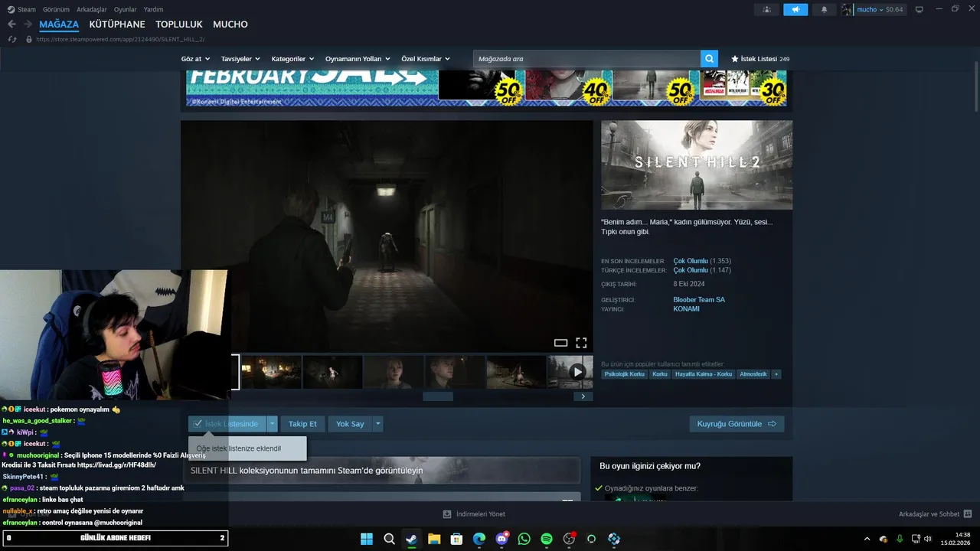Viewport: 980px width, 551px height.
Task: Select the blonde woman screenshot thumbnail
Action: point(394,372)
